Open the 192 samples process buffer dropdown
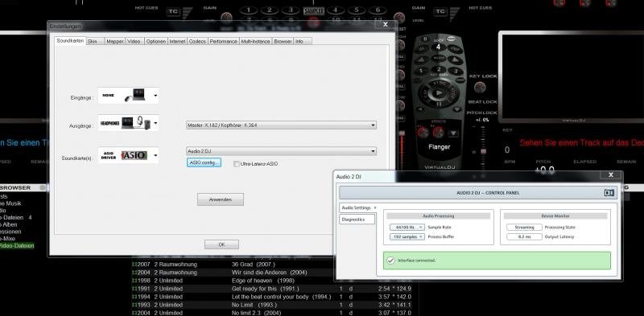Viewport: 644px width, 316px height. pos(407,236)
